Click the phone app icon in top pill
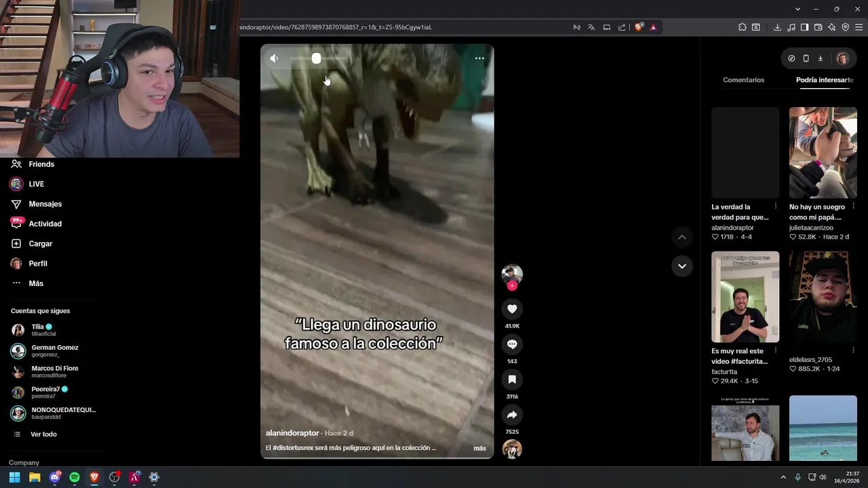 pos(806,58)
